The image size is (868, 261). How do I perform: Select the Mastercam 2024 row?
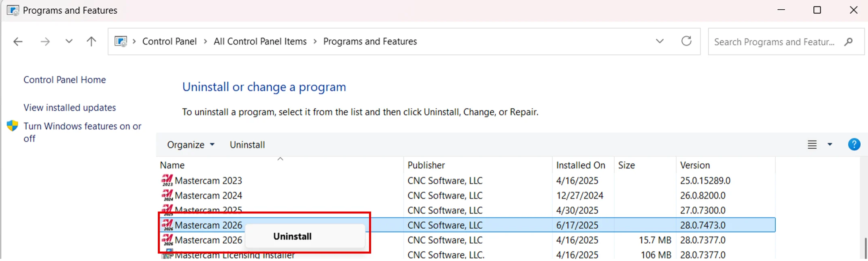tap(467, 195)
